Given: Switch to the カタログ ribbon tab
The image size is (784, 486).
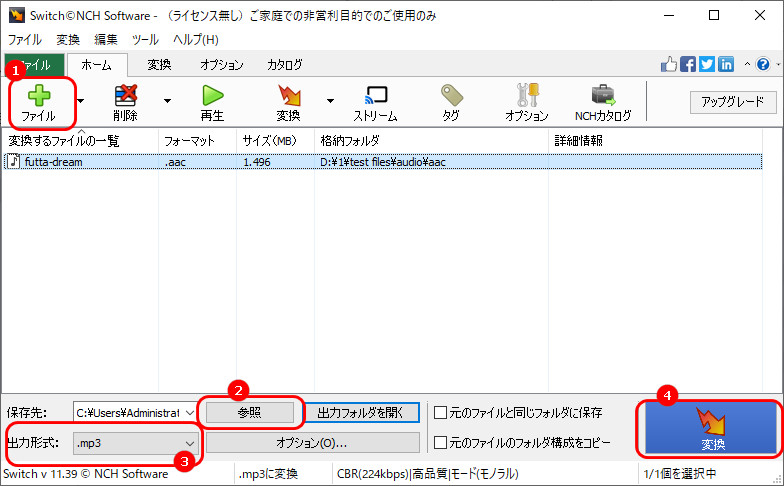Looking at the screenshot, I should [284, 64].
